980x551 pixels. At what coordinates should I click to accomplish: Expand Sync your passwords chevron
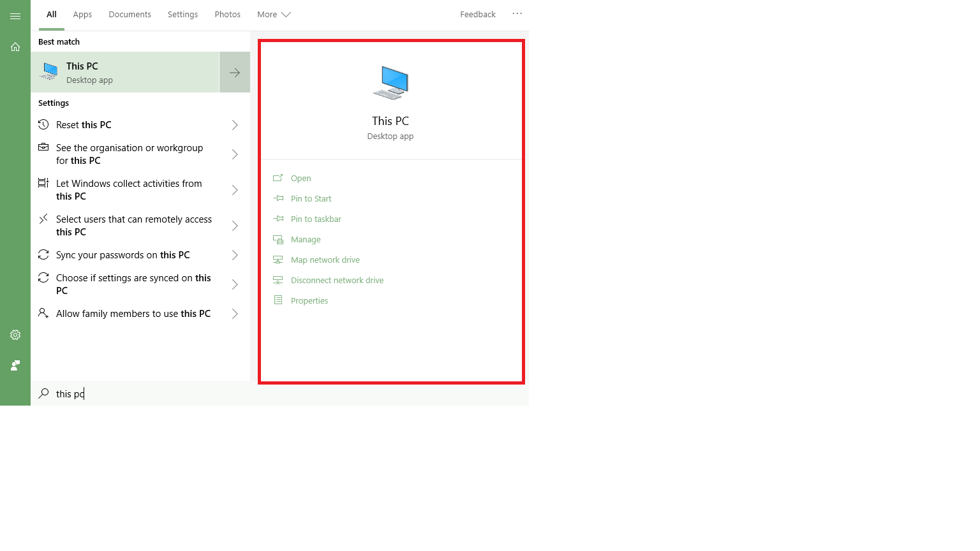pos(235,255)
